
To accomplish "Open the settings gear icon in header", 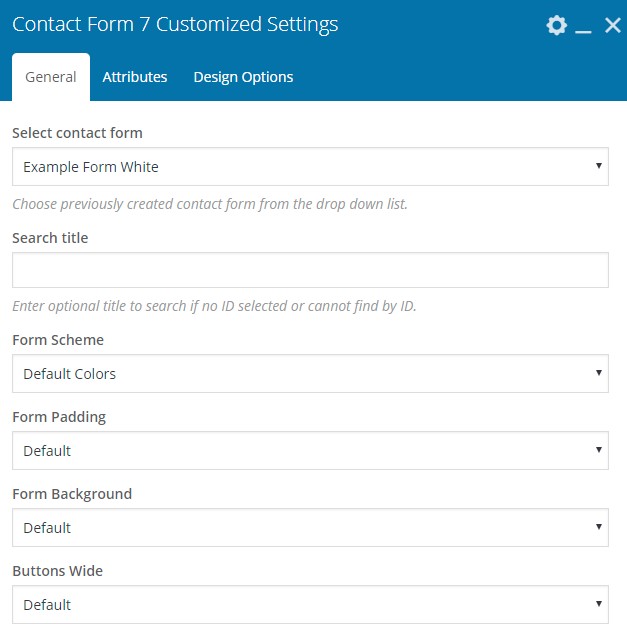I will (556, 25).
